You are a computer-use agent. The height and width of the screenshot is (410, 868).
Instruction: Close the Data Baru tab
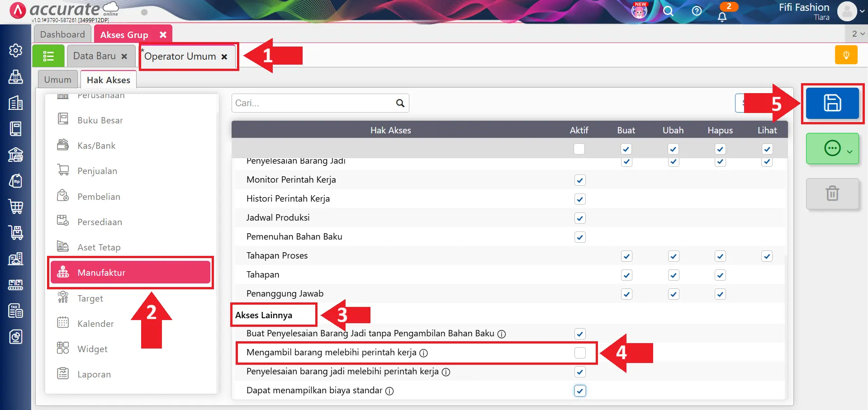(x=124, y=57)
